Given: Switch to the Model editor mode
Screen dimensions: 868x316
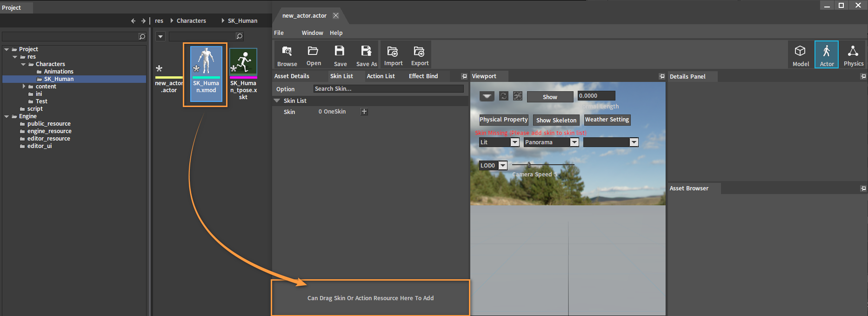Looking at the screenshot, I should 801,55.
